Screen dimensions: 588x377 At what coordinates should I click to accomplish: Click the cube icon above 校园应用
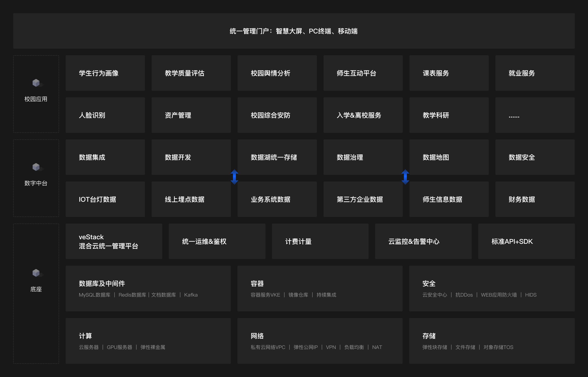click(36, 83)
